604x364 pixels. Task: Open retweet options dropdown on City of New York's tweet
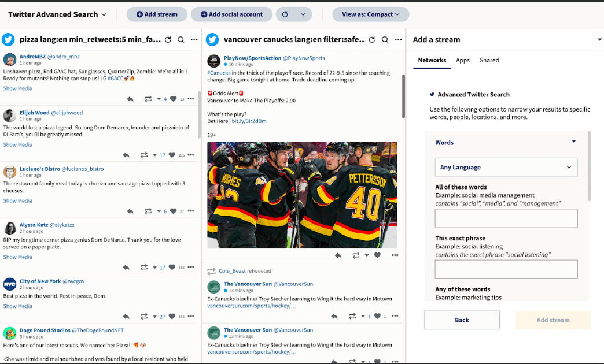(154, 317)
